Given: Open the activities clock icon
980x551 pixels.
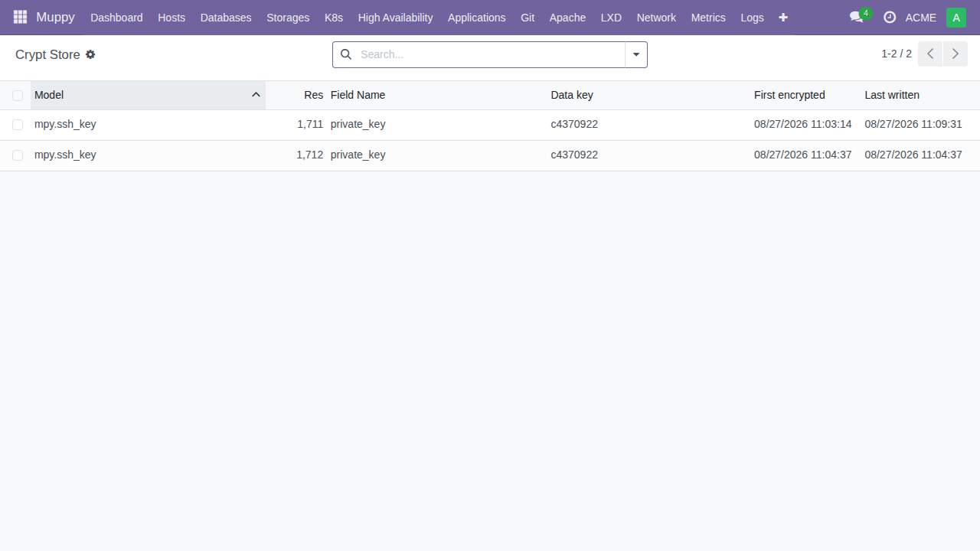Looking at the screenshot, I should (890, 17).
